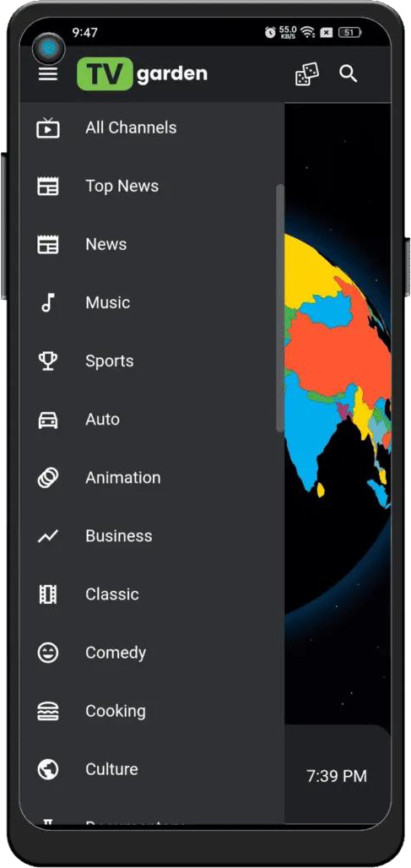Tap the alarm clock status icon
This screenshot has height=868, width=411.
point(271,32)
